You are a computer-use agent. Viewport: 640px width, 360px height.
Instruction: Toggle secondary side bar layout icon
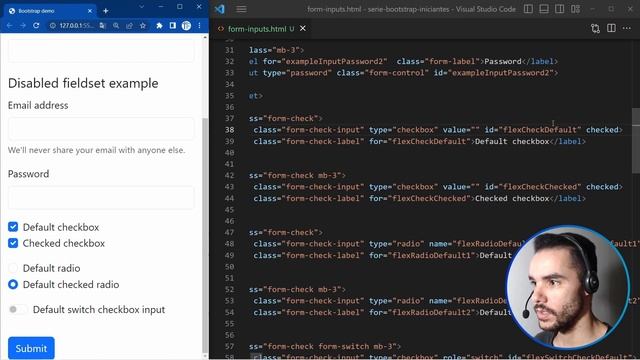[560, 9]
